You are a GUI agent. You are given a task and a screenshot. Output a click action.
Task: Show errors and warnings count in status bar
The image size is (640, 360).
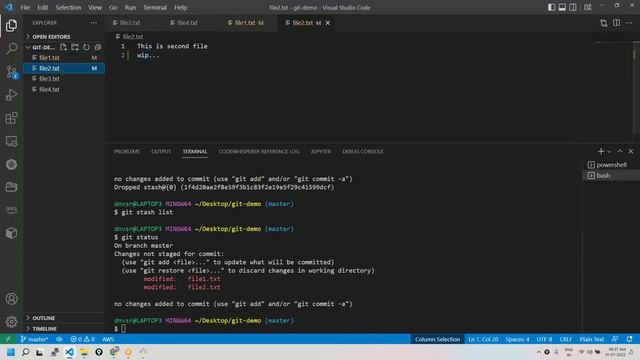click(82, 339)
